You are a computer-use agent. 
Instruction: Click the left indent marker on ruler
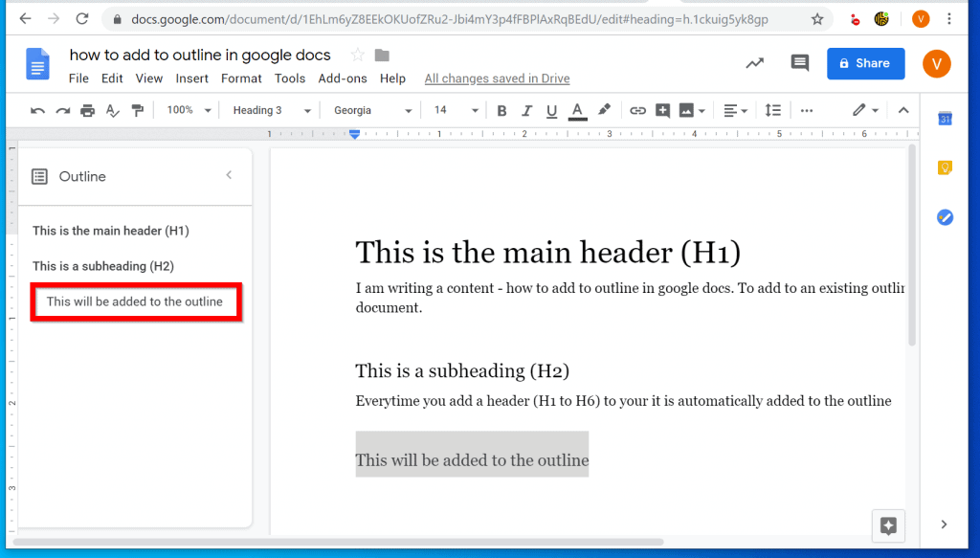(x=354, y=134)
